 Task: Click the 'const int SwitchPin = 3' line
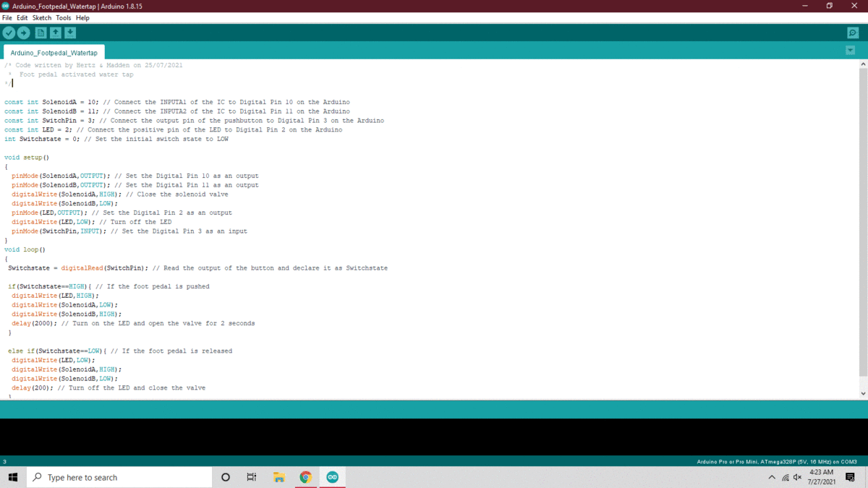point(194,121)
